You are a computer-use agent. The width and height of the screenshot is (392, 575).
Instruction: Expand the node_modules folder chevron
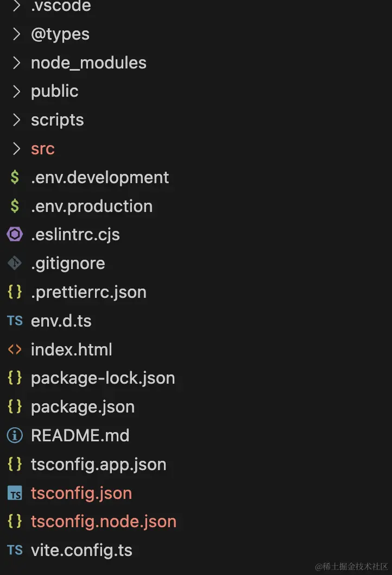(16, 62)
